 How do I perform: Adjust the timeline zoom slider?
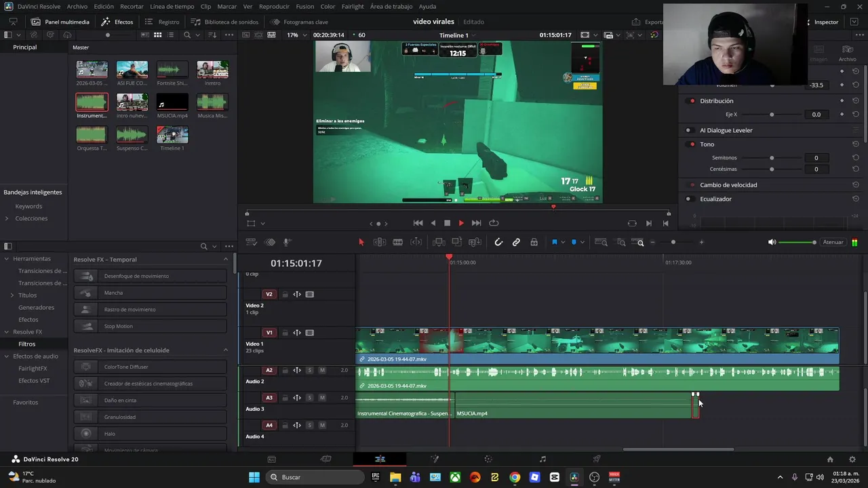[673, 242]
